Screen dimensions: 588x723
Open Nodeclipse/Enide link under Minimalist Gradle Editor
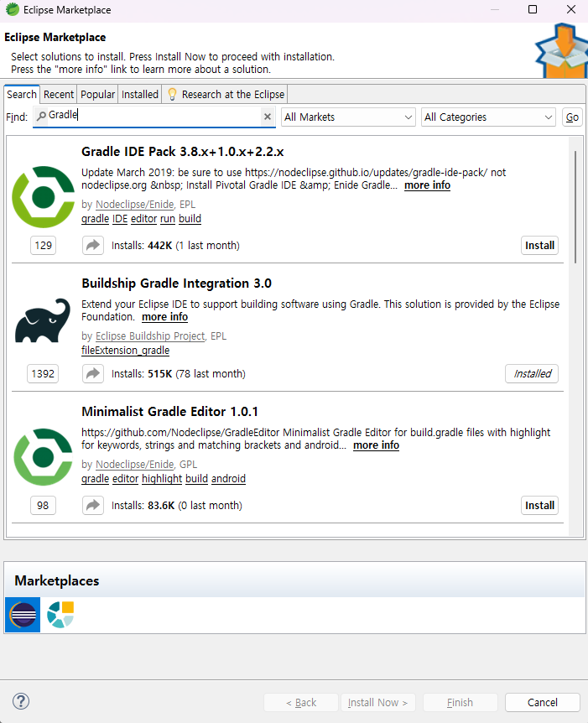pyautogui.click(x=135, y=465)
